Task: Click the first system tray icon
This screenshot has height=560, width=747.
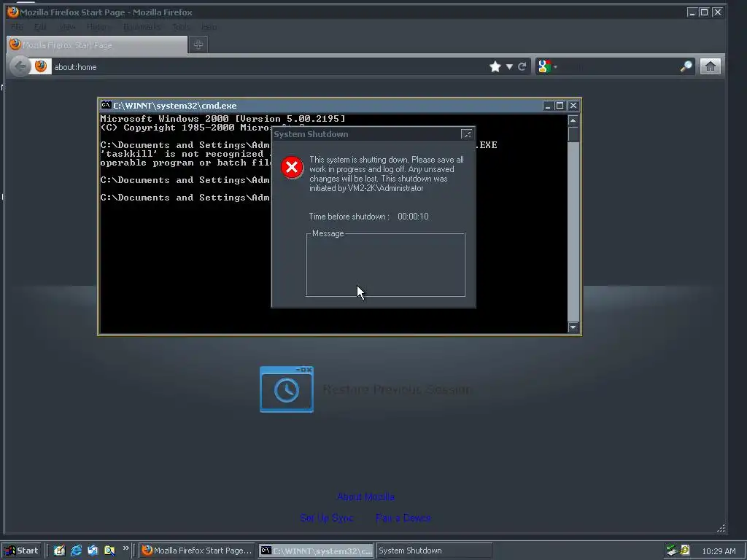Action: point(672,551)
